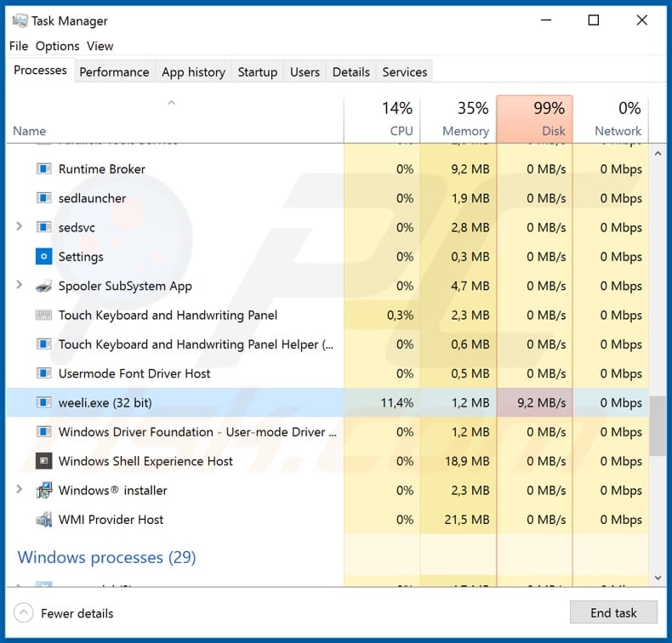Click the vertical scrollbar down arrow

point(658,578)
